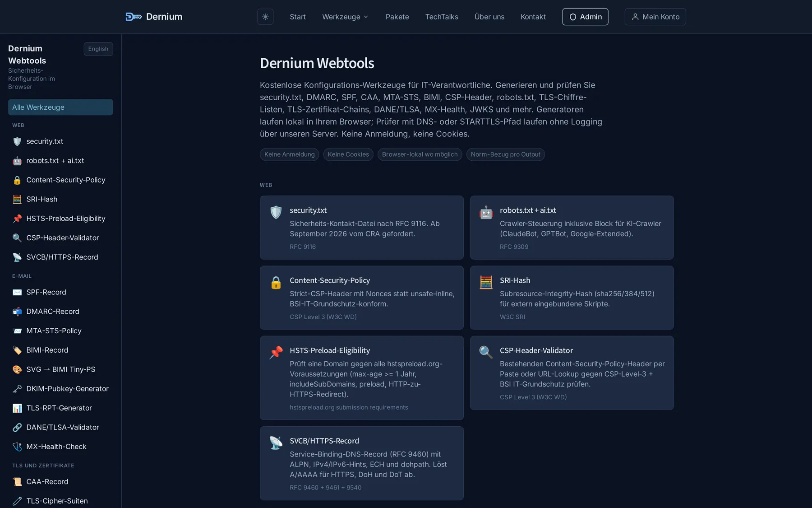Click the satellite icon on SVCB/HTTPS-Record card
Image resolution: width=812 pixels, height=508 pixels.
(276, 443)
